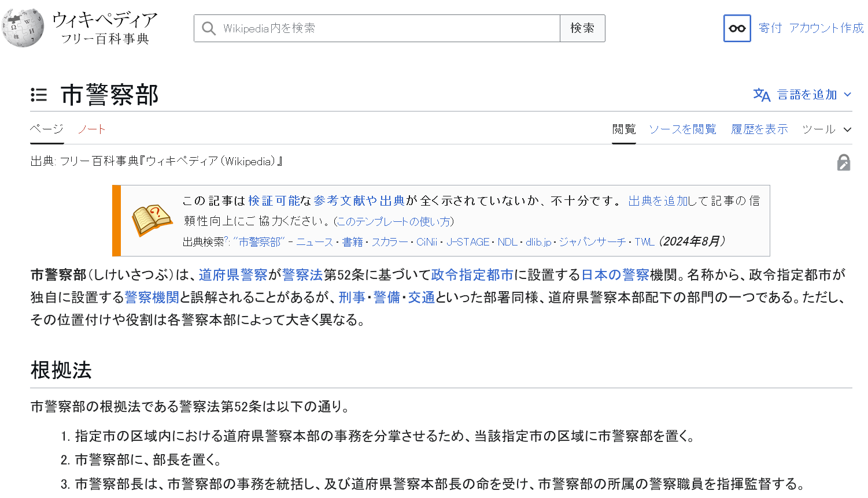868x498 pixels.
Task: Select the ページ tab
Action: [x=47, y=129]
